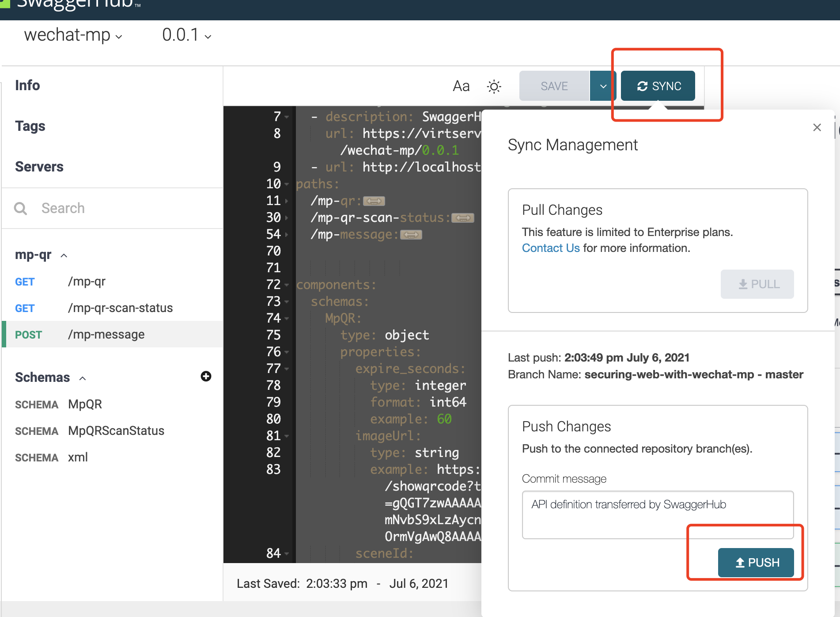Screen dimensions: 840x617
Task: Click the 'type: object' line in editor
Action: (x=385, y=335)
